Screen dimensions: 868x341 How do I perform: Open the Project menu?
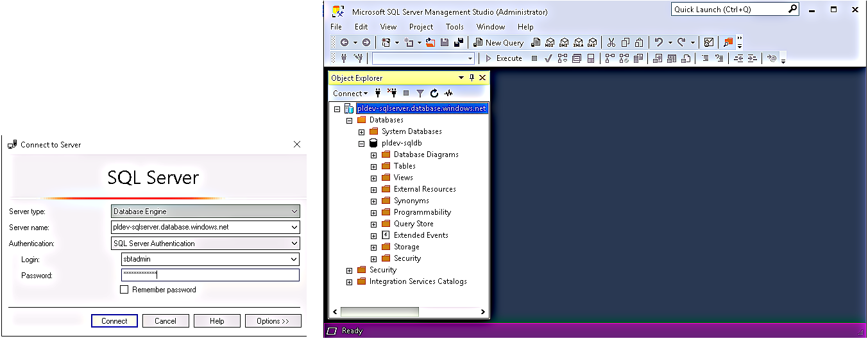coord(421,27)
